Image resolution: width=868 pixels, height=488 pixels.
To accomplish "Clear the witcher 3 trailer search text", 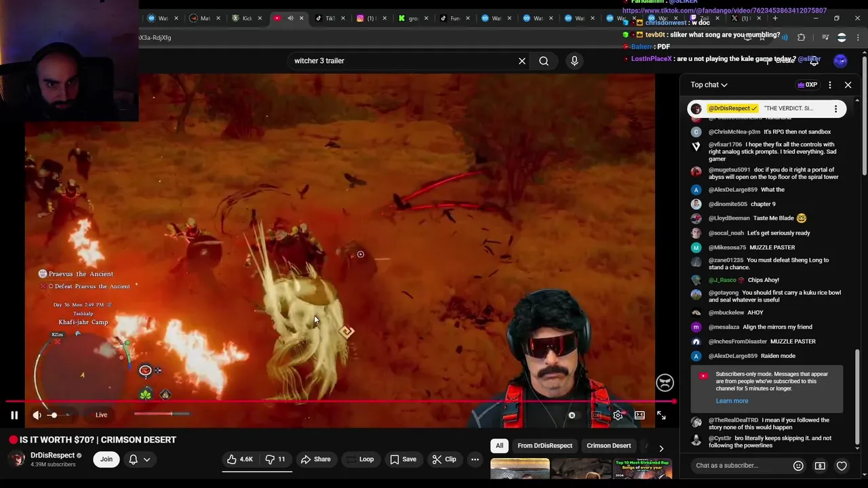I will 522,61.
